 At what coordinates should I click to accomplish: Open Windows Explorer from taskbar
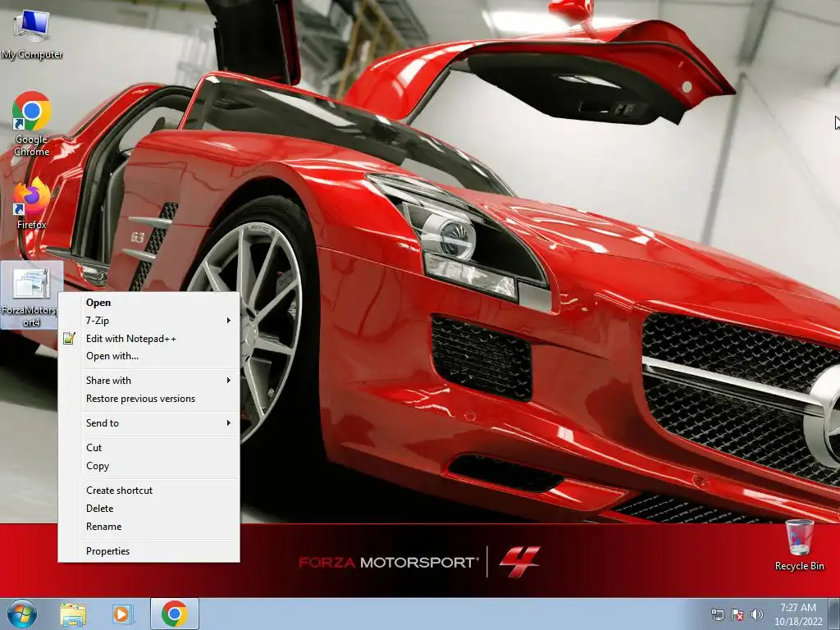click(73, 614)
